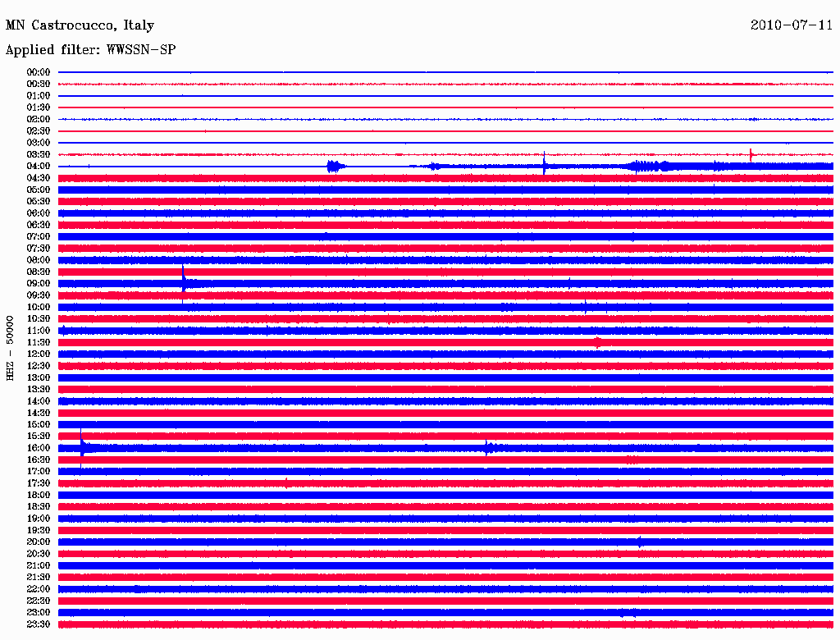This screenshot has height=640, width=840.
Task: Click the 08:00 time label
Action: coord(39,260)
